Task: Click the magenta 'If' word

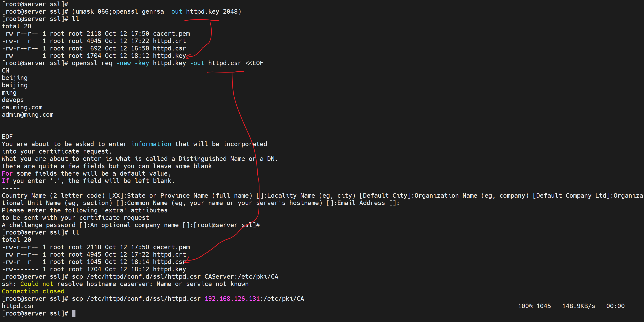Action: pos(5,181)
